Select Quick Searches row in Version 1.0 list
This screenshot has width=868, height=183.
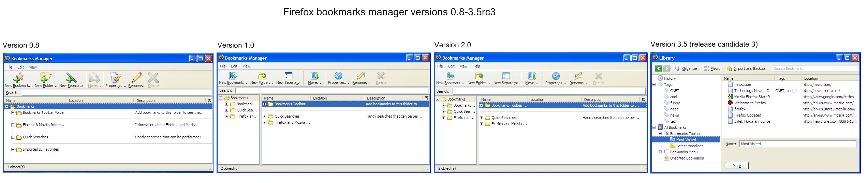(345, 116)
